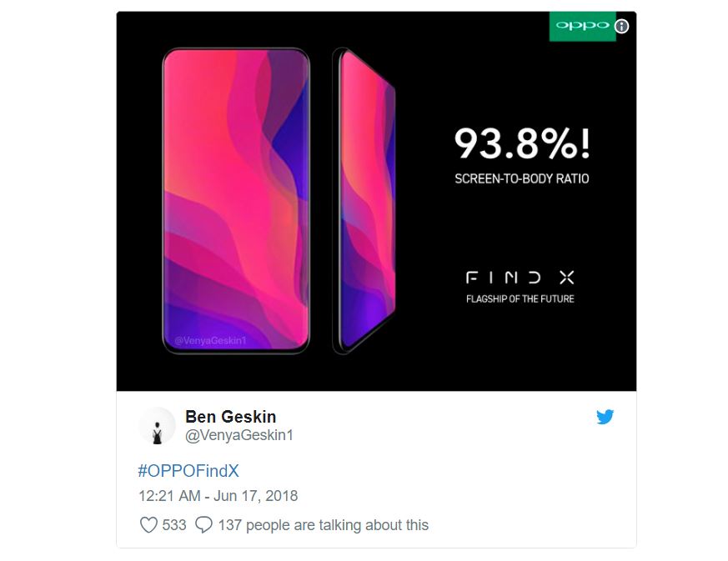The width and height of the screenshot is (728, 561).
Task: Click the 533 likes count
Action: 174,525
